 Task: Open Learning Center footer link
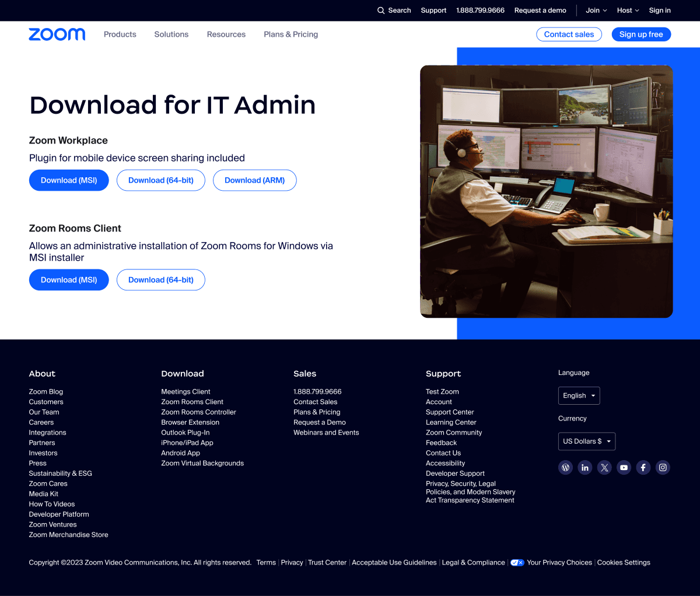pyautogui.click(x=451, y=422)
